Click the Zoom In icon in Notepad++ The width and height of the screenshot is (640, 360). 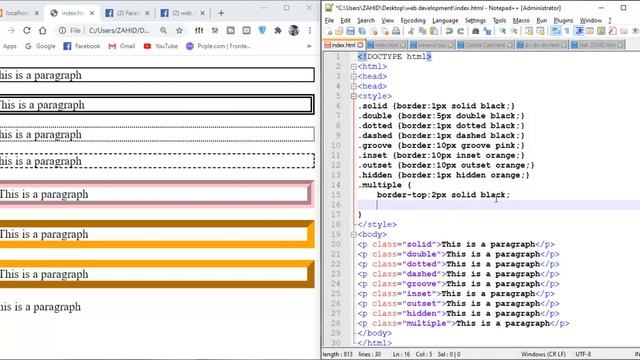pyautogui.click(x=502, y=31)
